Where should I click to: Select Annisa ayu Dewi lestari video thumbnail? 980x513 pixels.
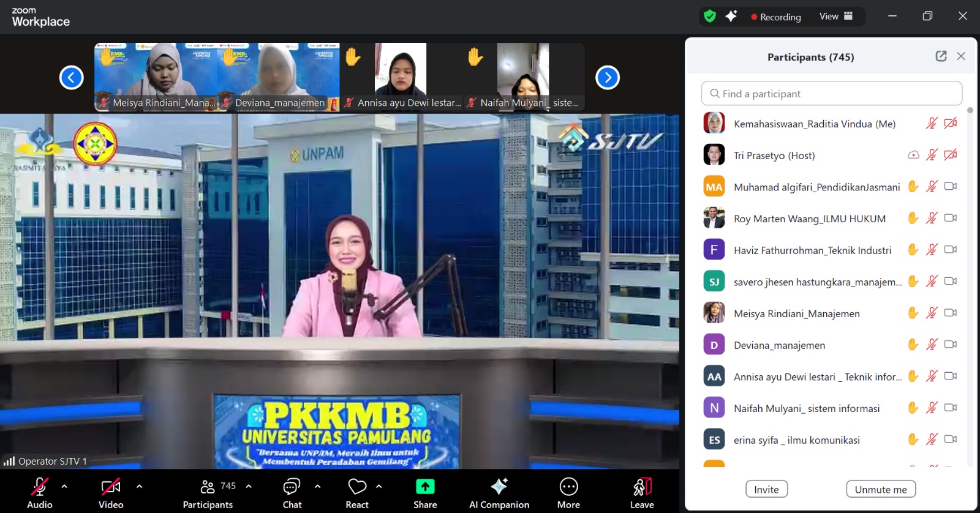pos(401,77)
